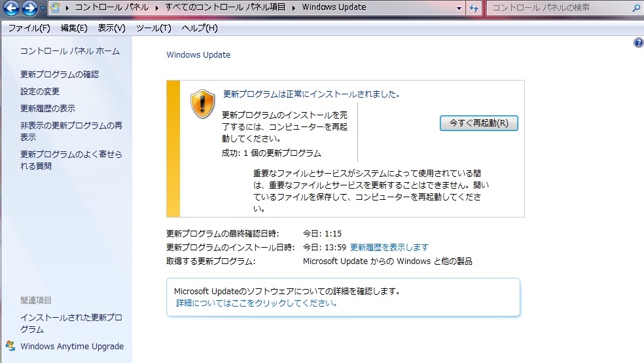Open インストールされた更新プログラム link
The height and width of the screenshot is (363, 644).
coord(71,323)
